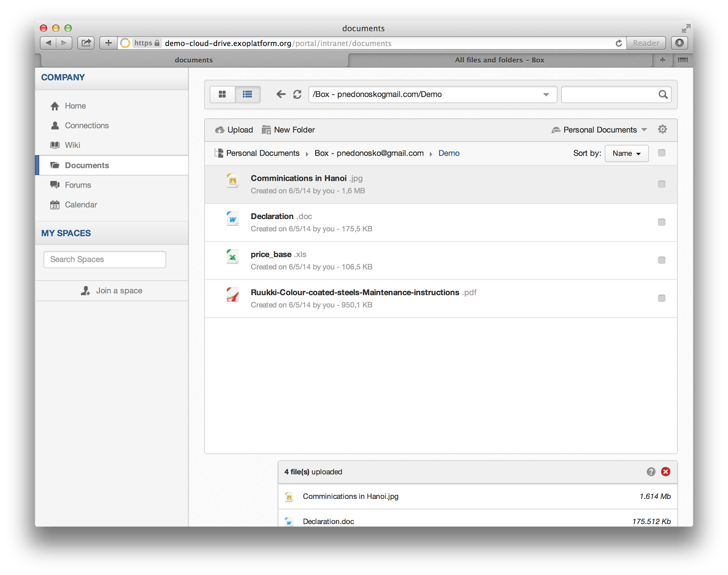The width and height of the screenshot is (728, 575).
Task: Click the Upload button
Action: tap(234, 130)
